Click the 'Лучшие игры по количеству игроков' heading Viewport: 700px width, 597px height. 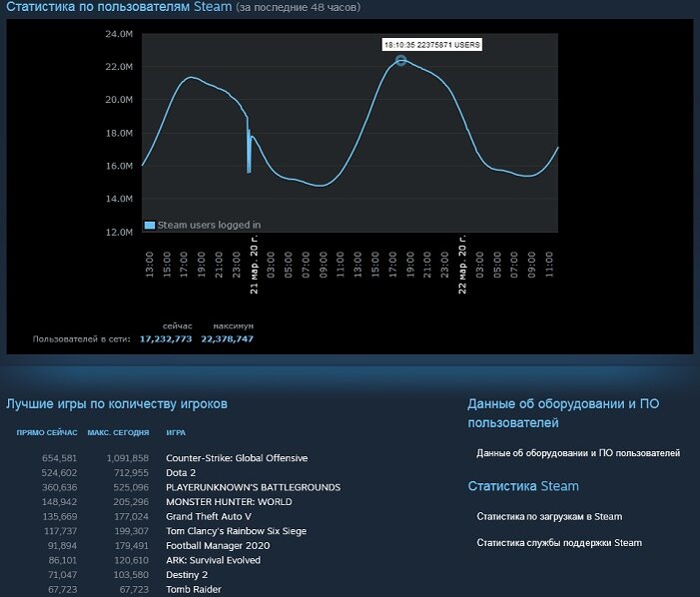pyautogui.click(x=117, y=403)
